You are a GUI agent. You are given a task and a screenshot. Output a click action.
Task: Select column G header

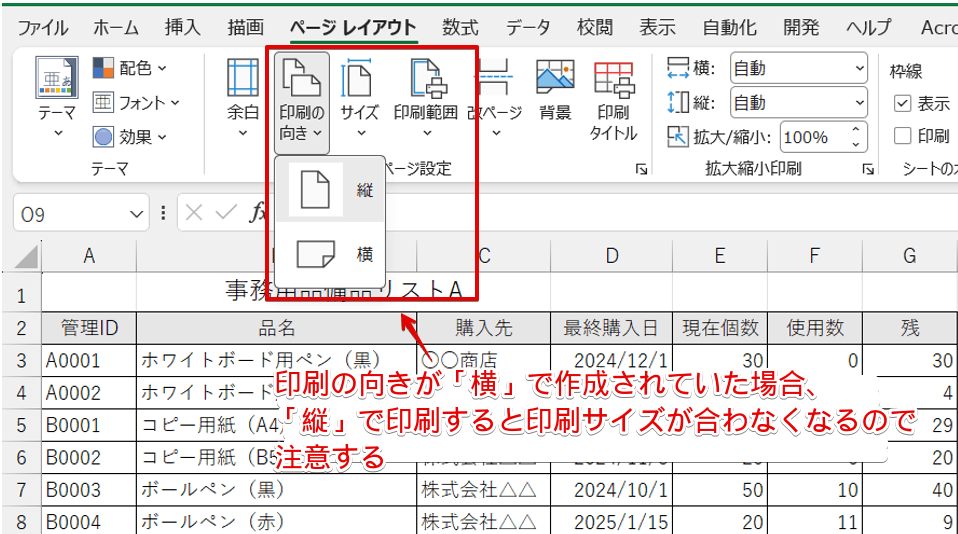(910, 255)
